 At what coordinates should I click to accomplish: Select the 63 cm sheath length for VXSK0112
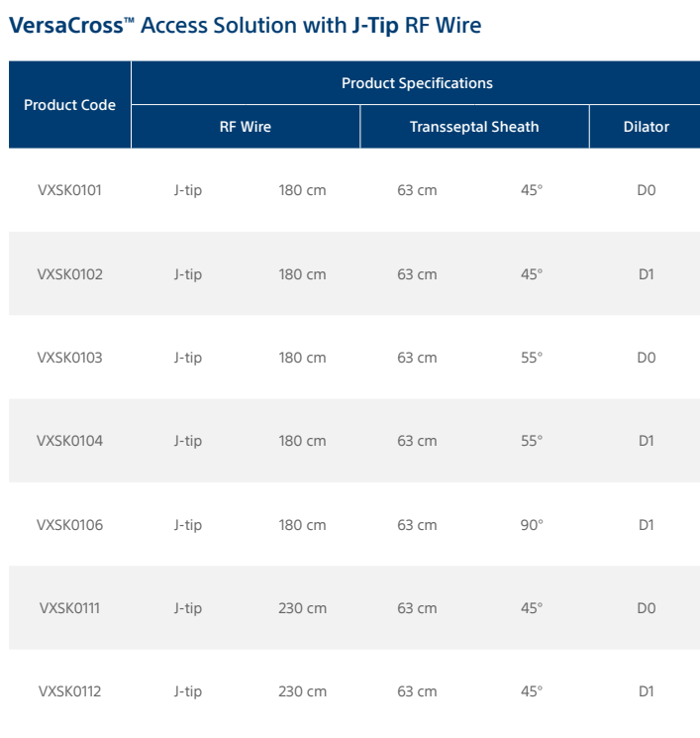point(417,691)
